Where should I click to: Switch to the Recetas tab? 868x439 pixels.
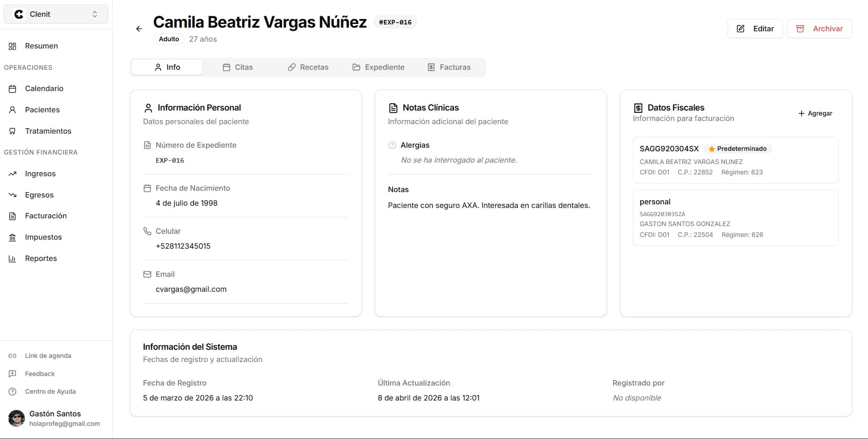point(308,67)
